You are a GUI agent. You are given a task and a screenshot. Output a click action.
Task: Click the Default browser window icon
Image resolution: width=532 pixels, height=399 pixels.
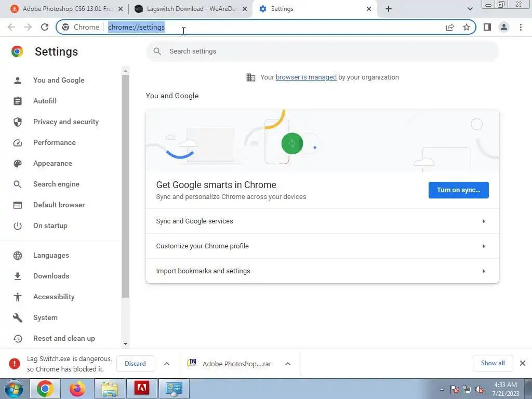(18, 205)
